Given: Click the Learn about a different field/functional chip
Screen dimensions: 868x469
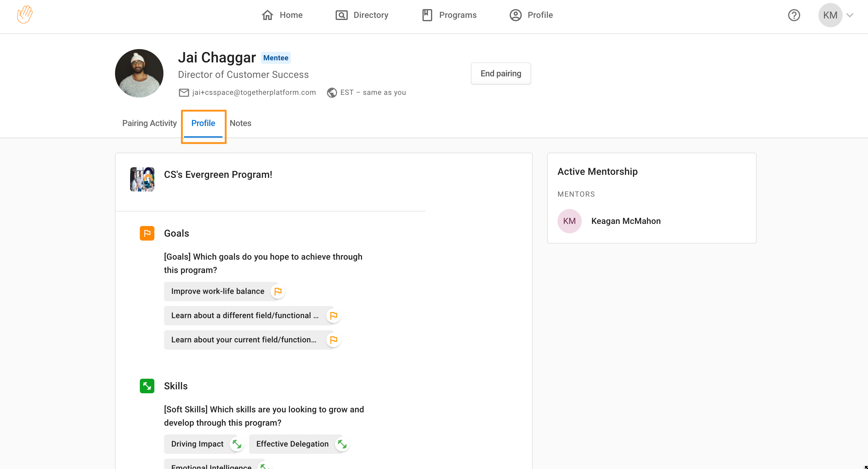Looking at the screenshot, I should pyautogui.click(x=248, y=315).
